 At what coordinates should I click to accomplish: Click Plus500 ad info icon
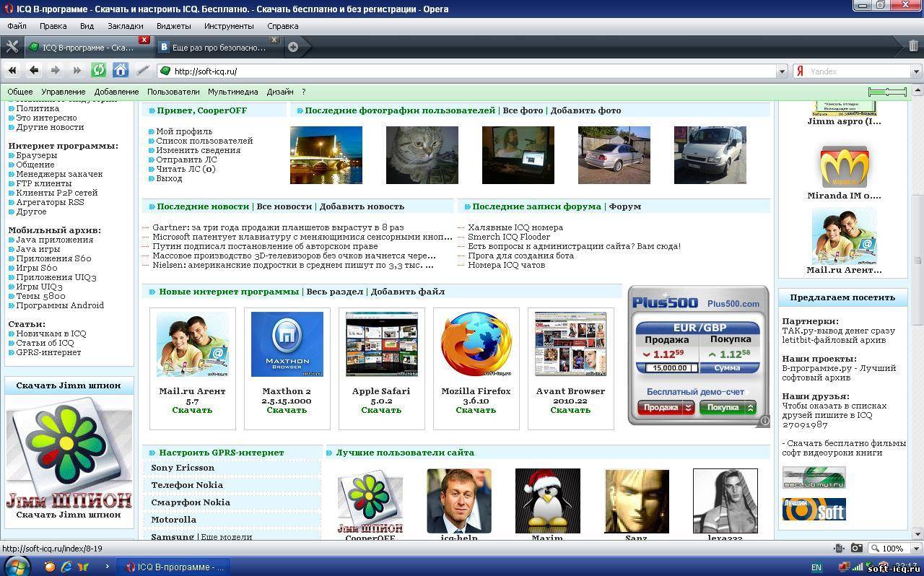click(x=764, y=420)
